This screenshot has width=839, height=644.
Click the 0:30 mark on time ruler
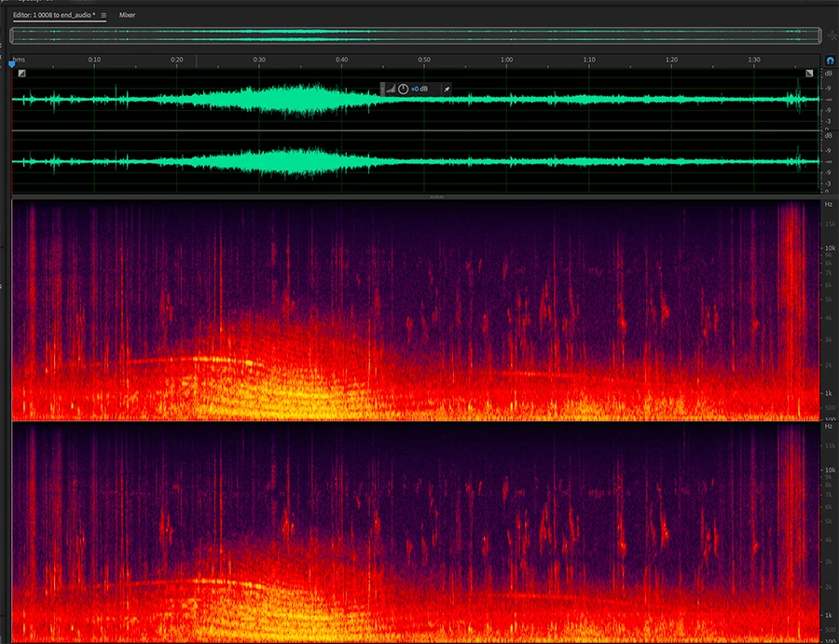(259, 60)
